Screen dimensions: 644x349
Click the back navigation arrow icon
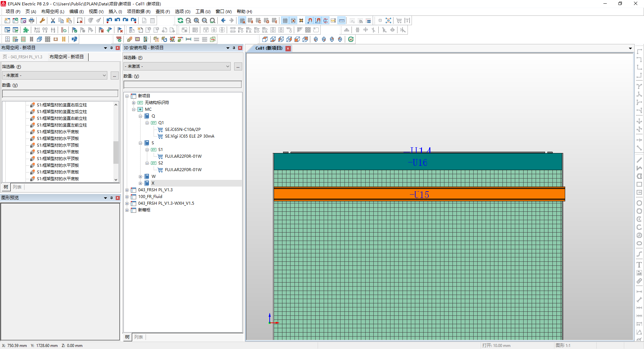pos(223,20)
